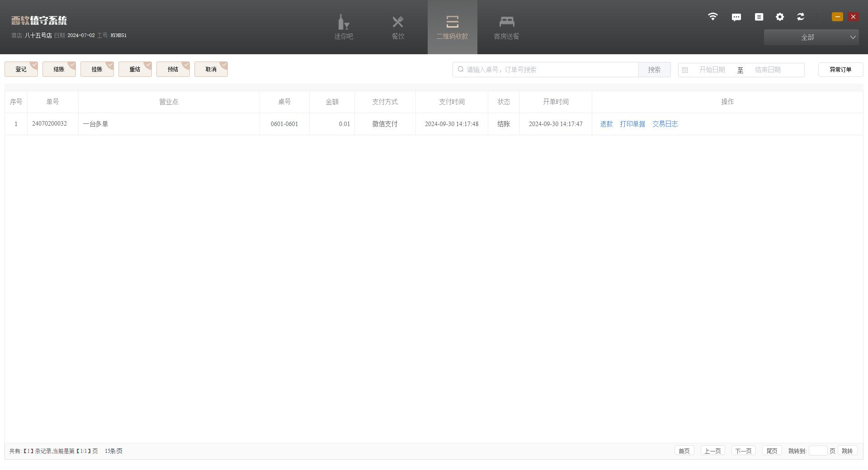Select the 二维码收款 tab
868x470 pixels.
[452, 27]
